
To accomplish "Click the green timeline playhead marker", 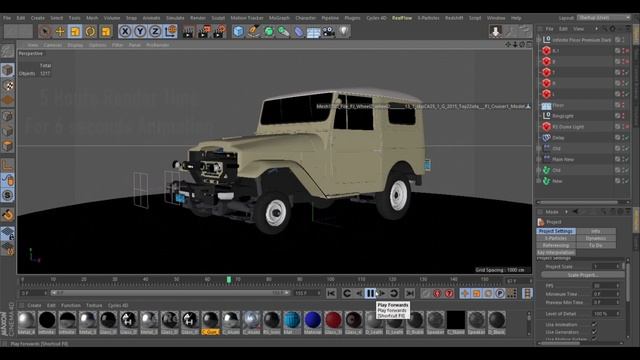I will pos(229,280).
